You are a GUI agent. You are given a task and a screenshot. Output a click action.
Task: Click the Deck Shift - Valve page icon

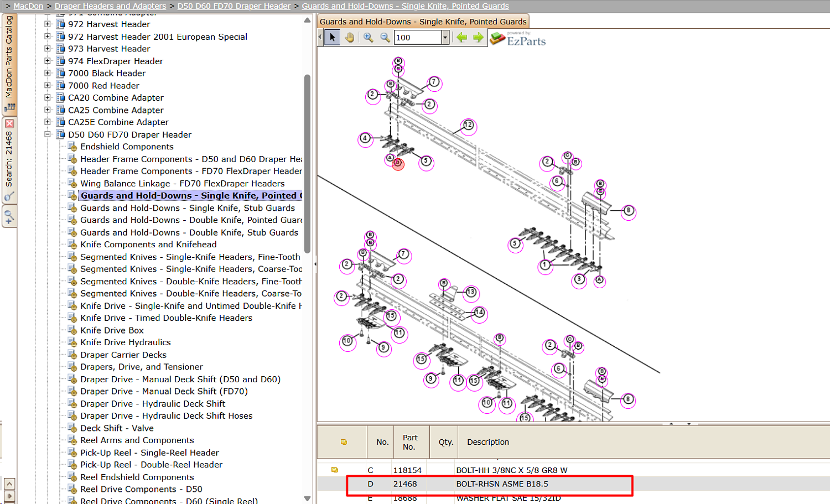click(x=72, y=428)
